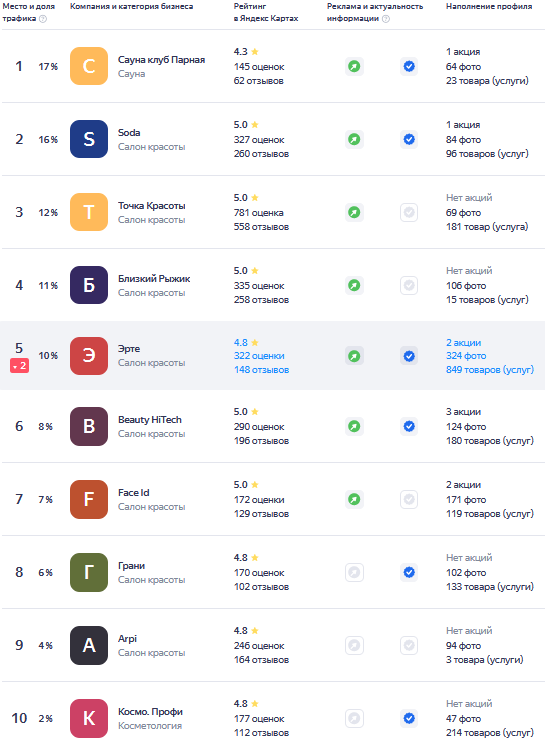Click the red position change badge for Эрте
The image size is (545, 745).
tap(19, 366)
